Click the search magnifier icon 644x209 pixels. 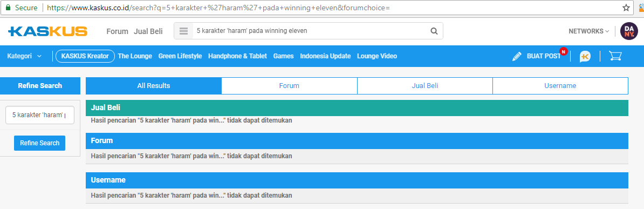(x=434, y=31)
